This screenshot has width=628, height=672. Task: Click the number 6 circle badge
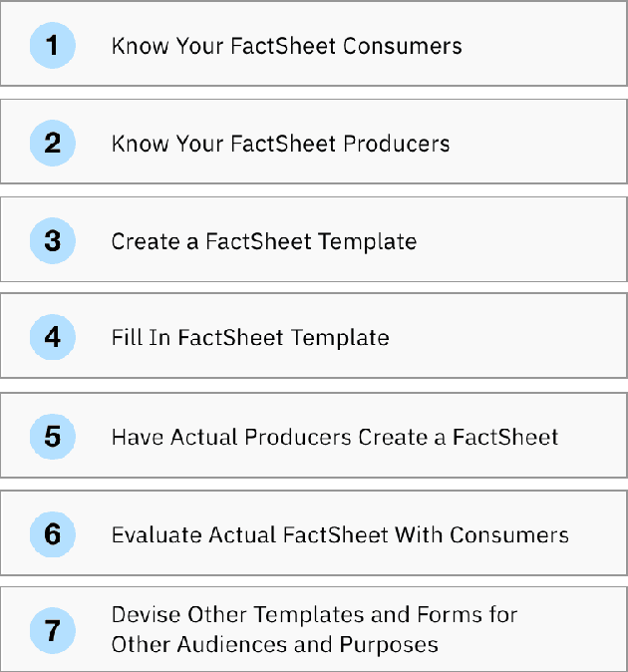[x=53, y=533]
